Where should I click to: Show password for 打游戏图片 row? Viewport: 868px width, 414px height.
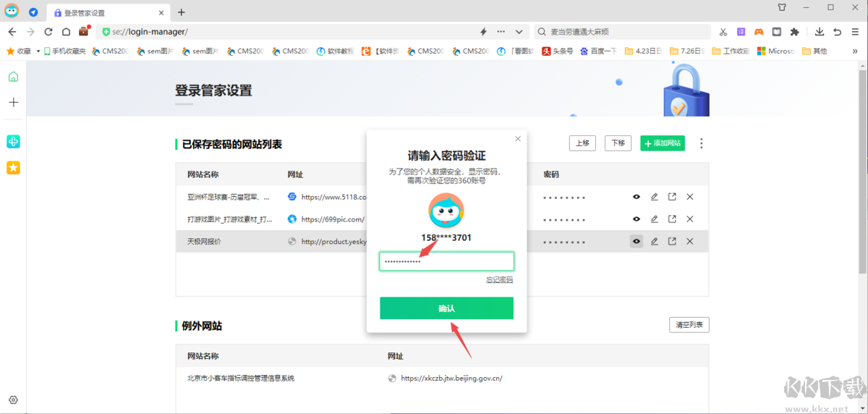point(637,219)
